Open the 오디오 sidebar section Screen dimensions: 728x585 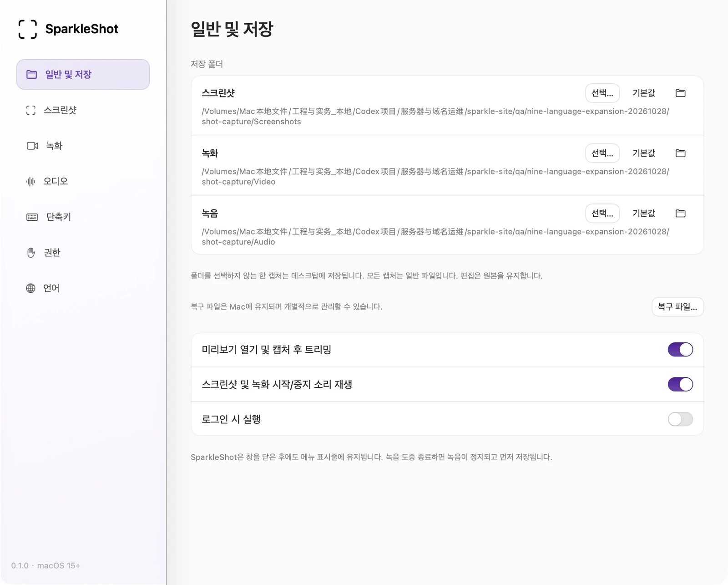pyautogui.click(x=83, y=181)
